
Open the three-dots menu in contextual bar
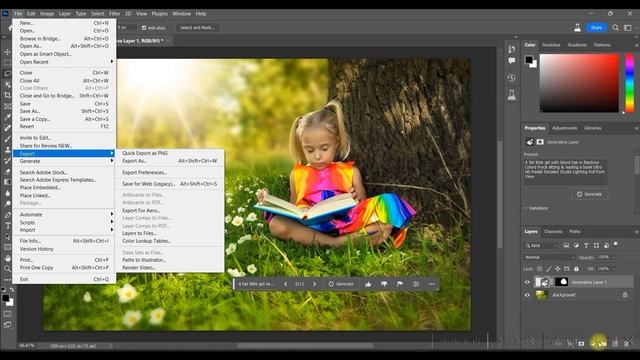pos(432,284)
